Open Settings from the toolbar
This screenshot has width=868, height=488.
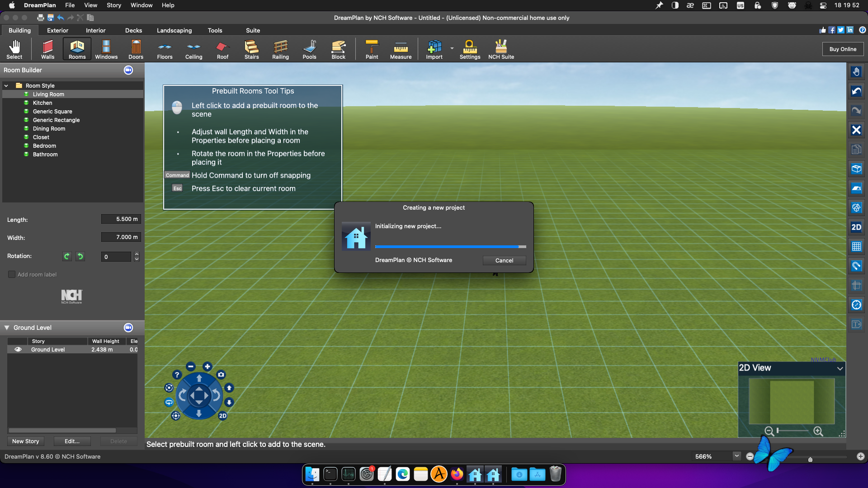[470, 49]
